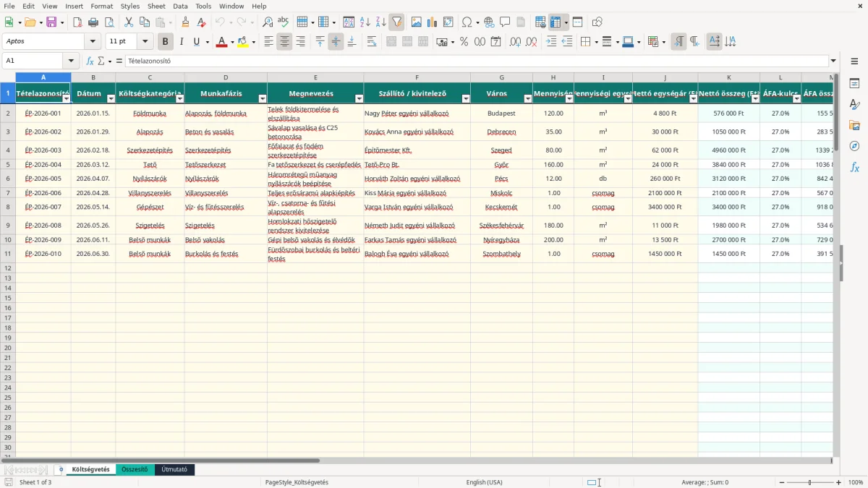Screen dimensions: 868x488
Task: Open the filter dropdown for Dátum column
Action: 111,99
